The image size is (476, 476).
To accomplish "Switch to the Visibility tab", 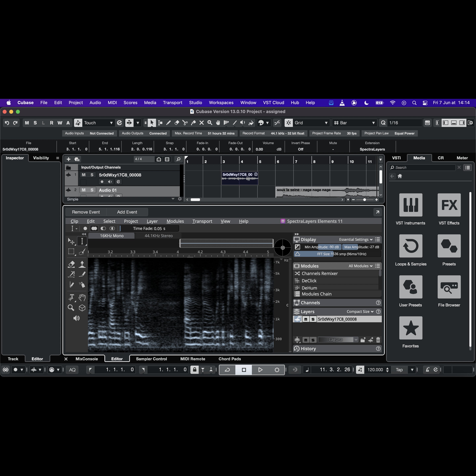I will [41, 158].
